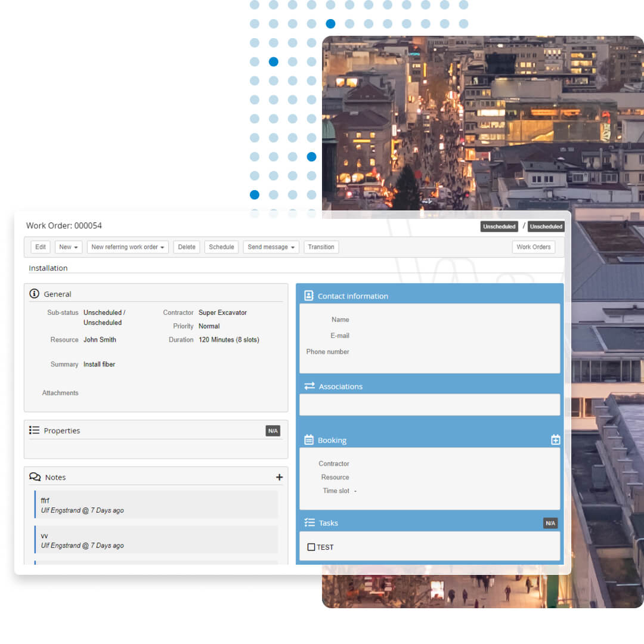Create a new booking via the calendar-plus icon
Image resolution: width=644 pixels, height=644 pixels.
[x=556, y=439]
